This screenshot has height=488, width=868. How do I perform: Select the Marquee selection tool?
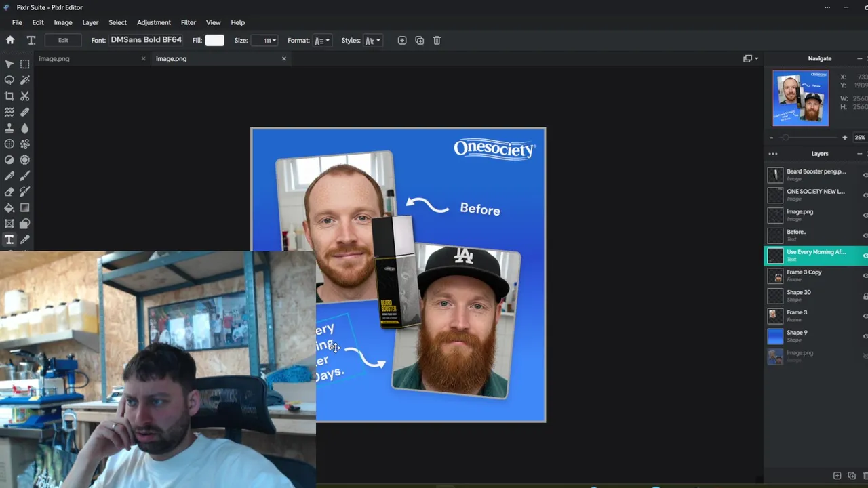pos(25,64)
